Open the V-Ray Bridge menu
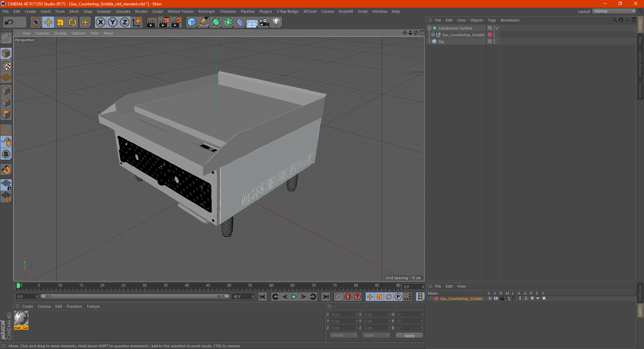The image size is (644, 349). pyautogui.click(x=287, y=11)
